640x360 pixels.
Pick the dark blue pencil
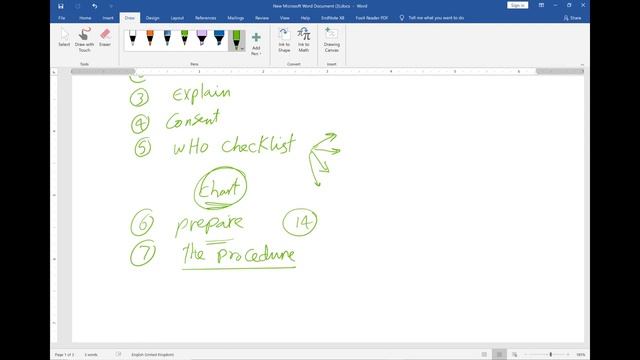tap(167, 38)
